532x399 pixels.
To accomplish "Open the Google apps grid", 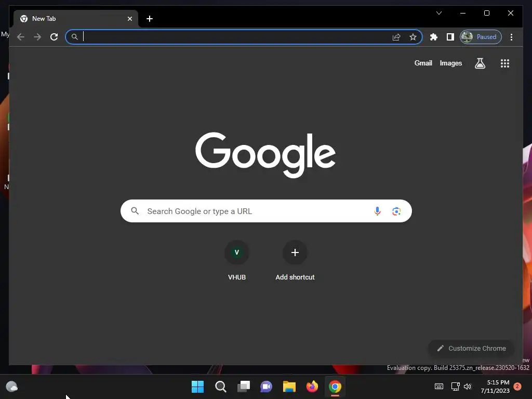I will [505, 63].
